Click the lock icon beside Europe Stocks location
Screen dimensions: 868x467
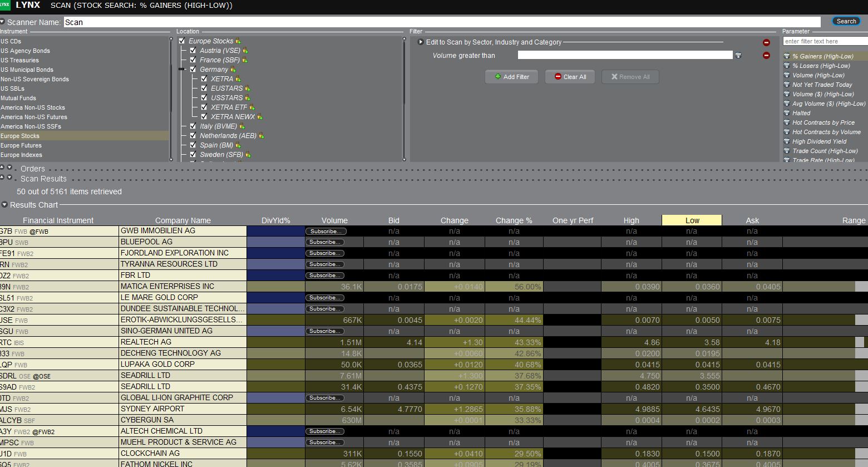[x=238, y=41]
